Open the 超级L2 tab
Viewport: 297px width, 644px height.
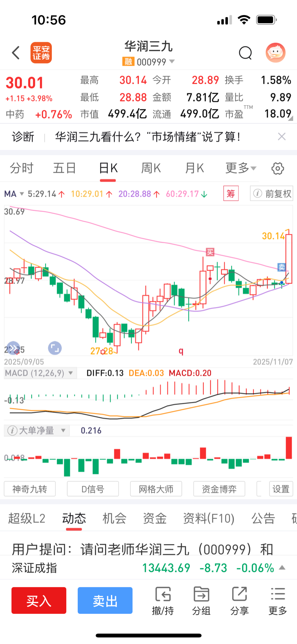click(27, 518)
